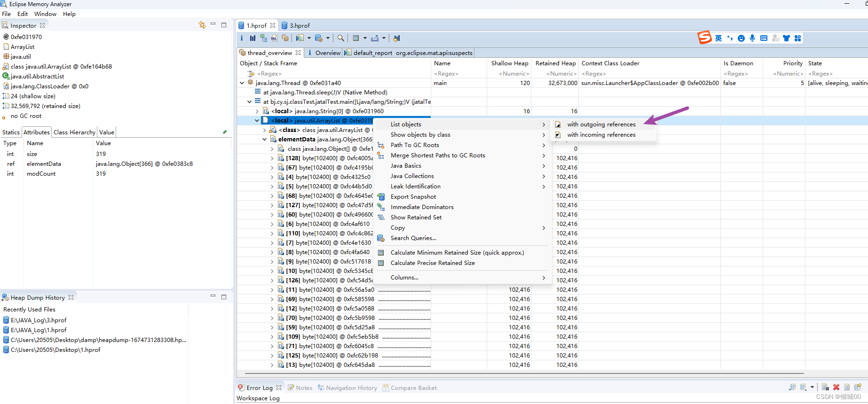The height and width of the screenshot is (404, 868).
Task: Switch to the Overview tab
Action: click(324, 53)
